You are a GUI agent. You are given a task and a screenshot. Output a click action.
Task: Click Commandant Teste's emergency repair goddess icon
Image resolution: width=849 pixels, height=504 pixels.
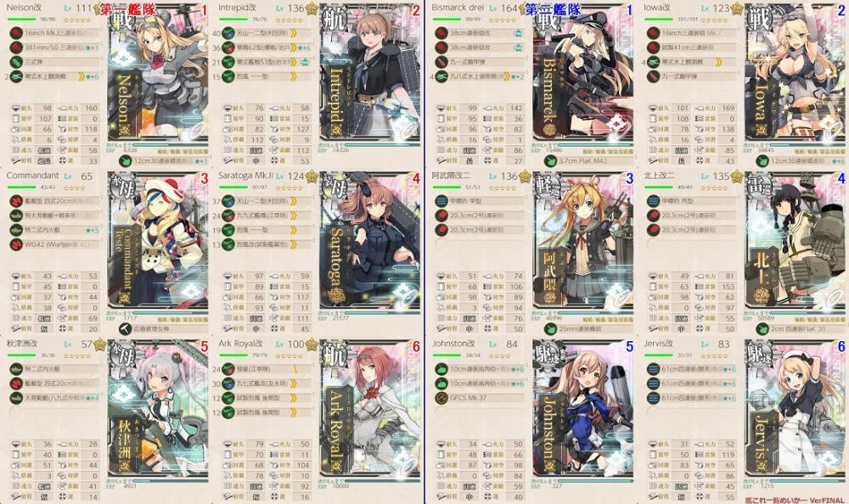point(126,328)
